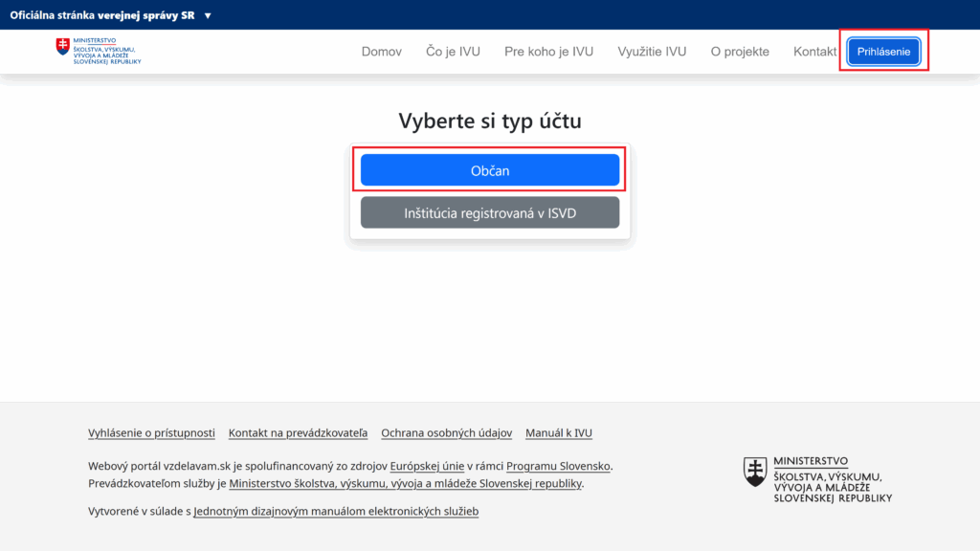Open the O projekte page

[740, 52]
